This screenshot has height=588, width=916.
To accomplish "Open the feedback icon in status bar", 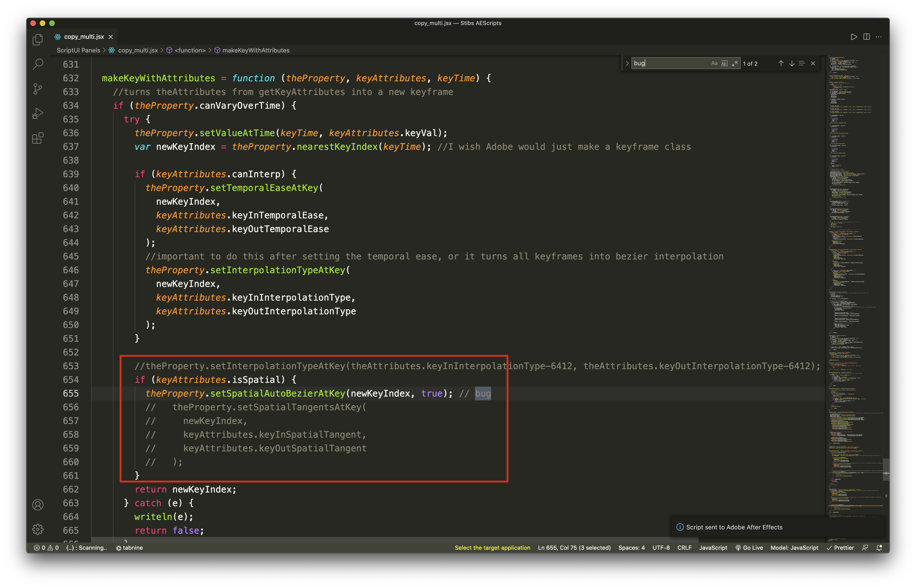I will pos(864,548).
